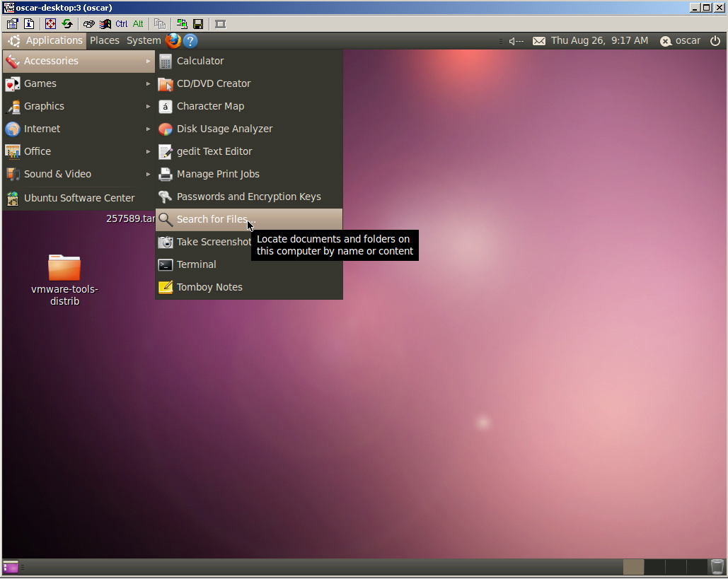The width and height of the screenshot is (728, 579).
Task: Launch Firefox from the panel
Action: 173,41
